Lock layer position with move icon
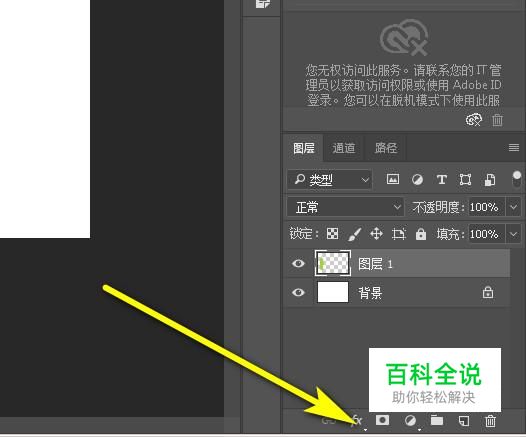 click(376, 233)
